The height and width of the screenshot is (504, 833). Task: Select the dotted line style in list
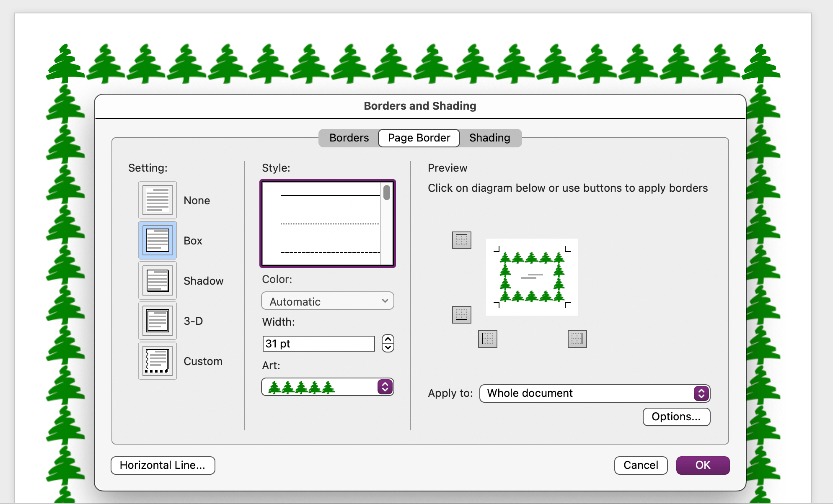point(330,224)
